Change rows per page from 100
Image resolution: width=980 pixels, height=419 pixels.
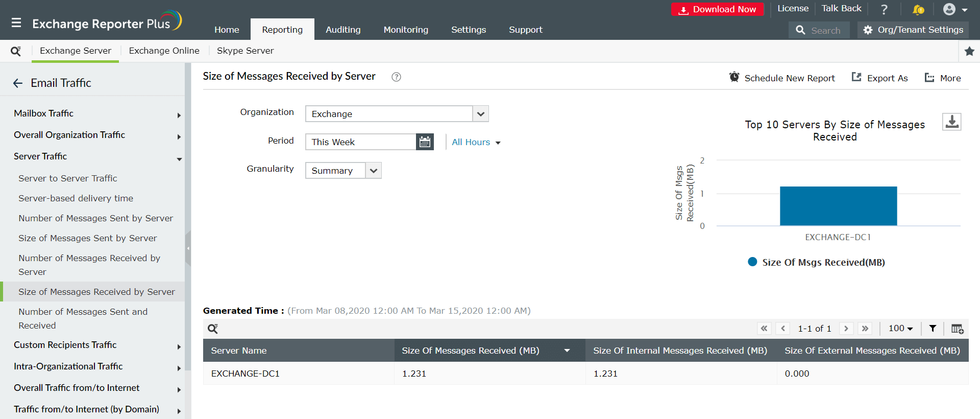pyautogui.click(x=900, y=329)
